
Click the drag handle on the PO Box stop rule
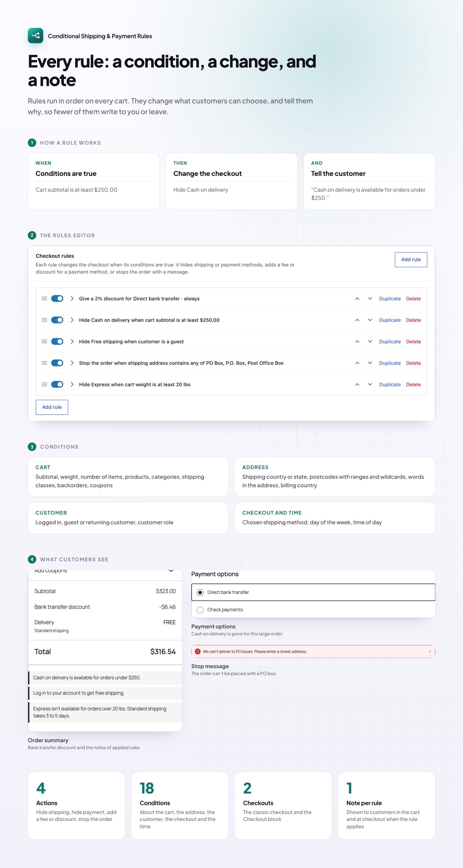coord(44,363)
